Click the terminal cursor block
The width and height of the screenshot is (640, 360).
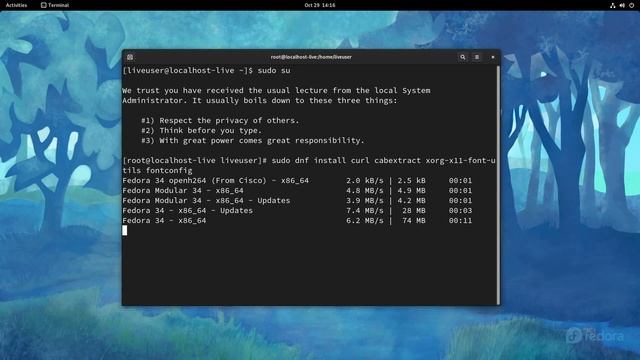tap(124, 231)
